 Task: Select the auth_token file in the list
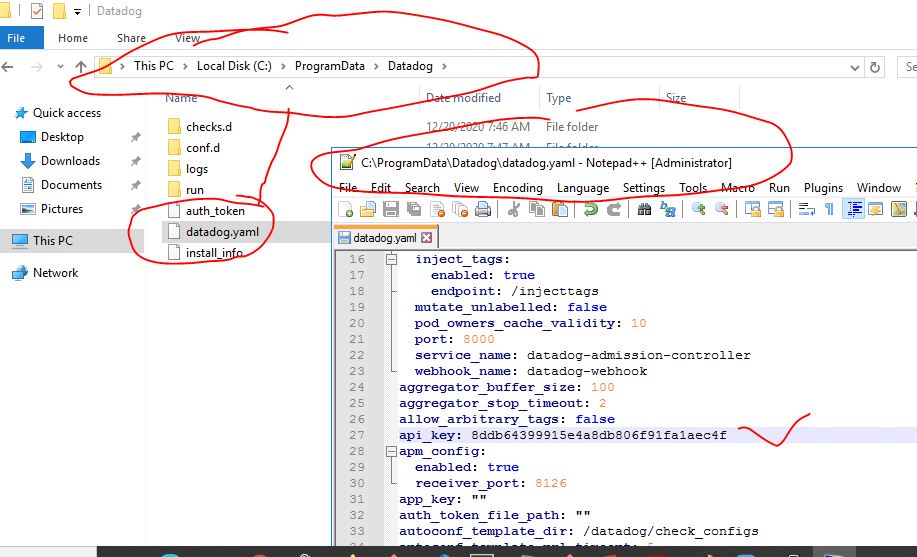click(x=215, y=211)
